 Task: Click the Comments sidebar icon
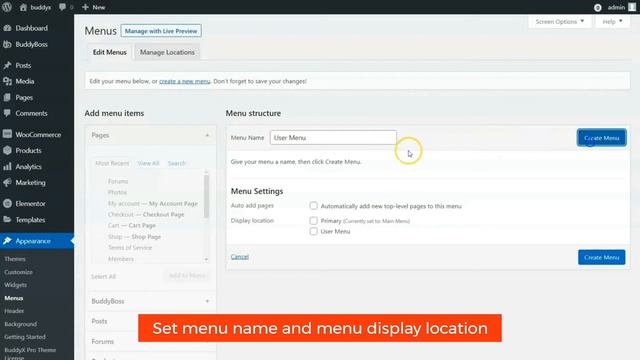point(7,113)
